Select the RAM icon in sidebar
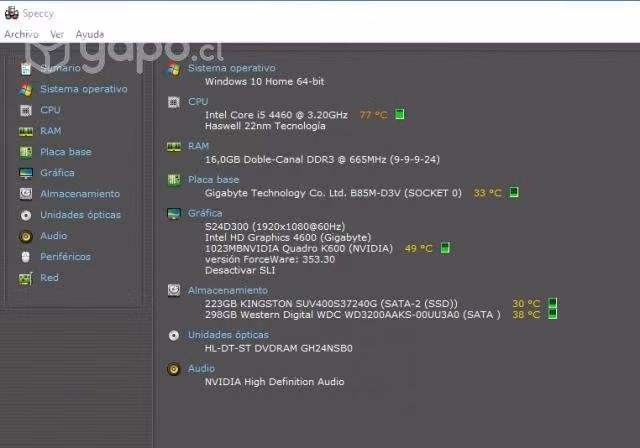640x448 pixels. point(26,131)
